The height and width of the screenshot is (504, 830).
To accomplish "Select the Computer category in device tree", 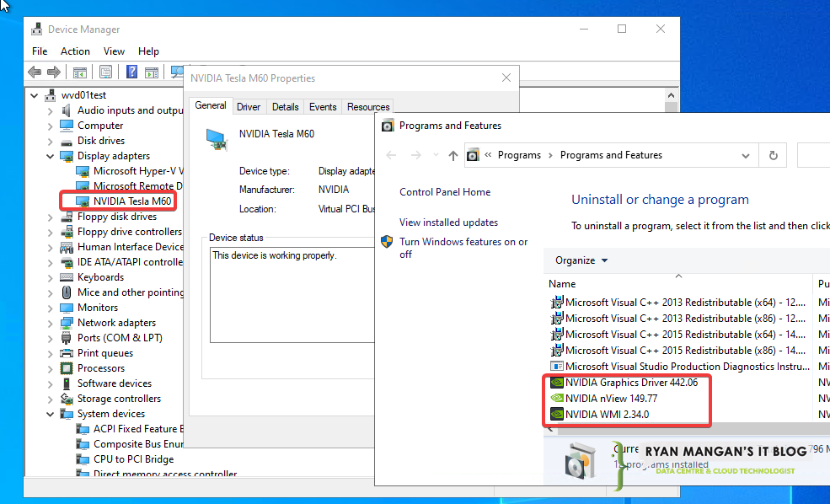I will [100, 126].
